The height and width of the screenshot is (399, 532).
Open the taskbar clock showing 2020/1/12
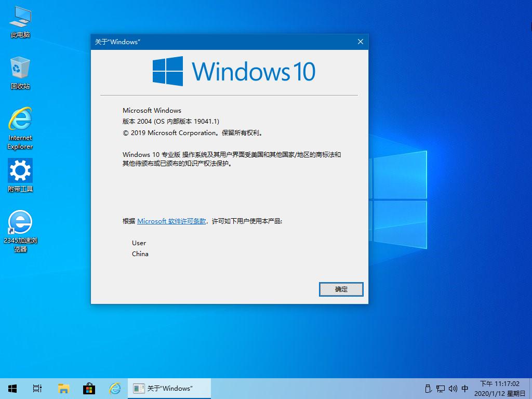coord(500,389)
